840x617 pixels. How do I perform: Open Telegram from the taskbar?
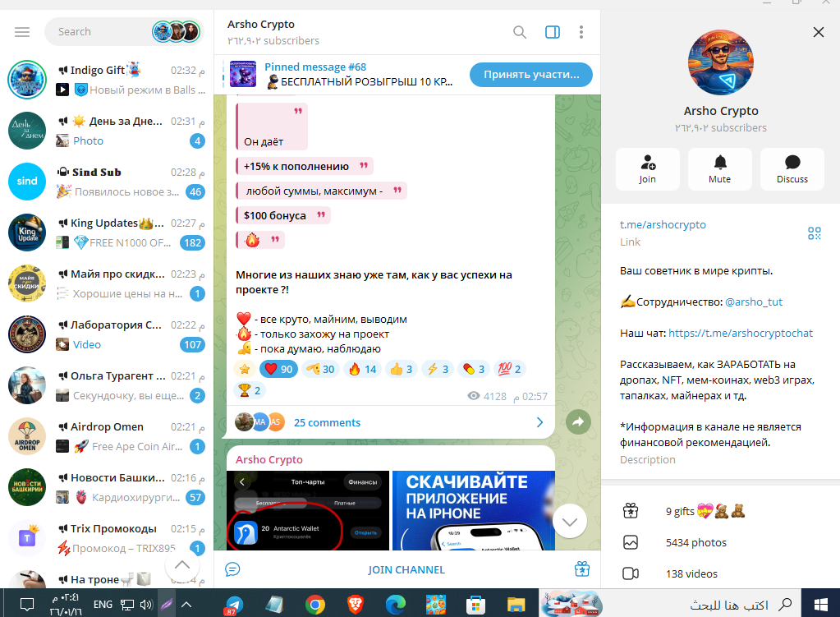(233, 605)
